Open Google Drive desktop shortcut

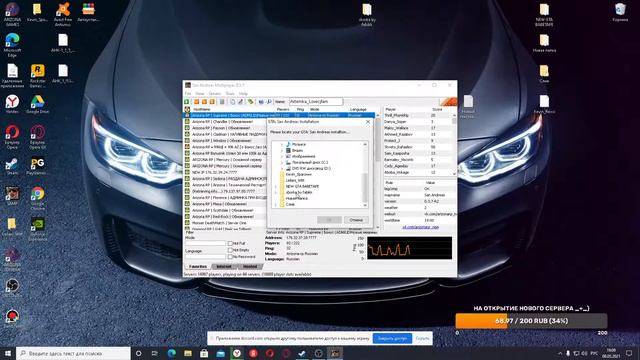pos(38,104)
